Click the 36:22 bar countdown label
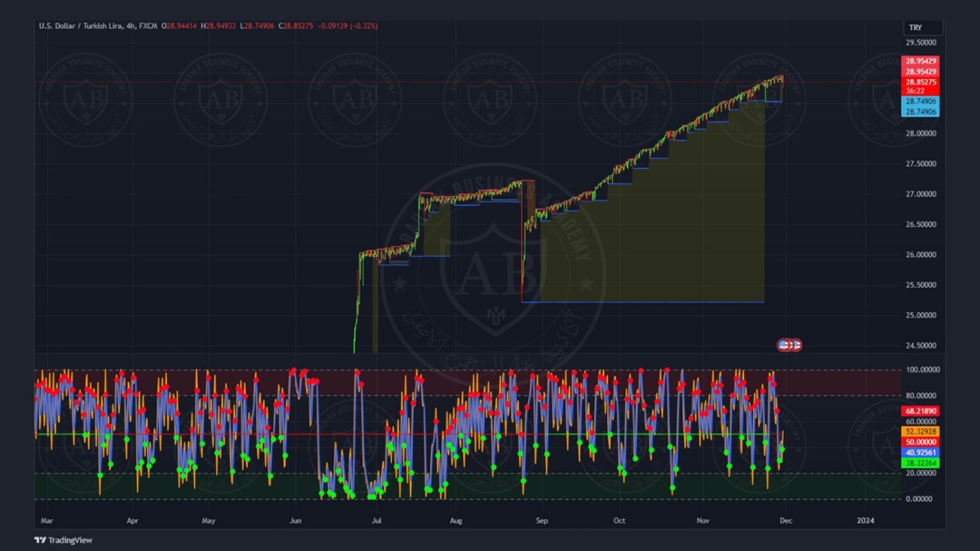Viewport: 980px width, 551px height. (915, 91)
